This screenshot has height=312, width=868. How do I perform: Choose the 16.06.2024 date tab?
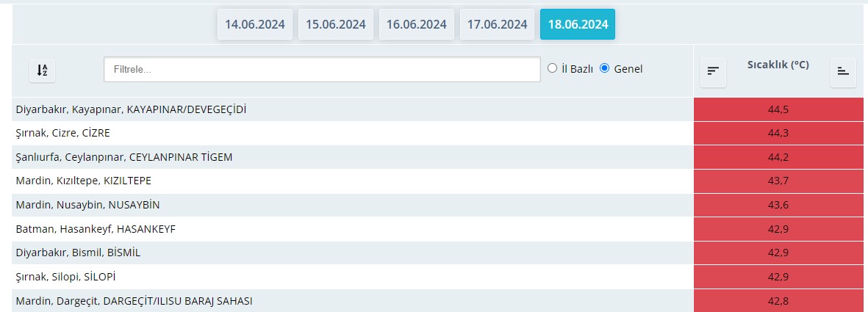click(x=417, y=24)
